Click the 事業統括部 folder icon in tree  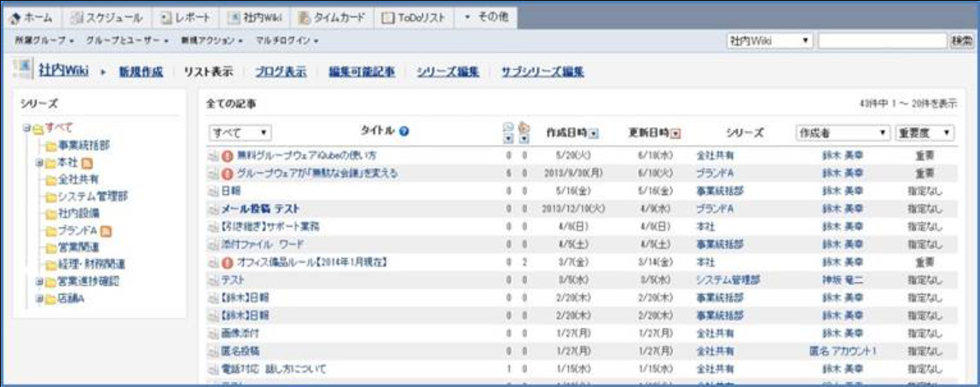50,147
